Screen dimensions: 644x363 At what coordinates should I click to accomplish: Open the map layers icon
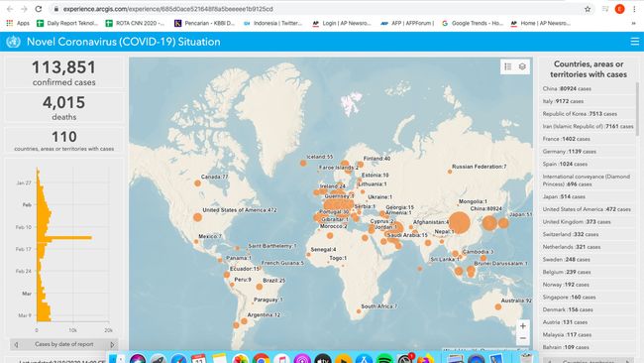tap(522, 66)
